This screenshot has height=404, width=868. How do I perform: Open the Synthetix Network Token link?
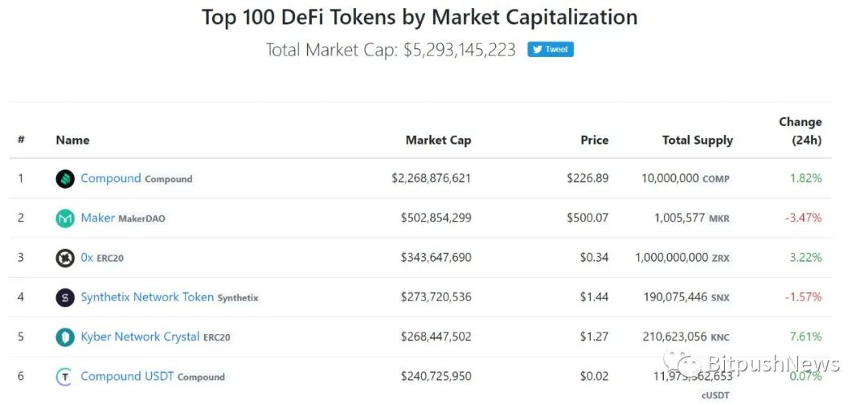pos(147,297)
